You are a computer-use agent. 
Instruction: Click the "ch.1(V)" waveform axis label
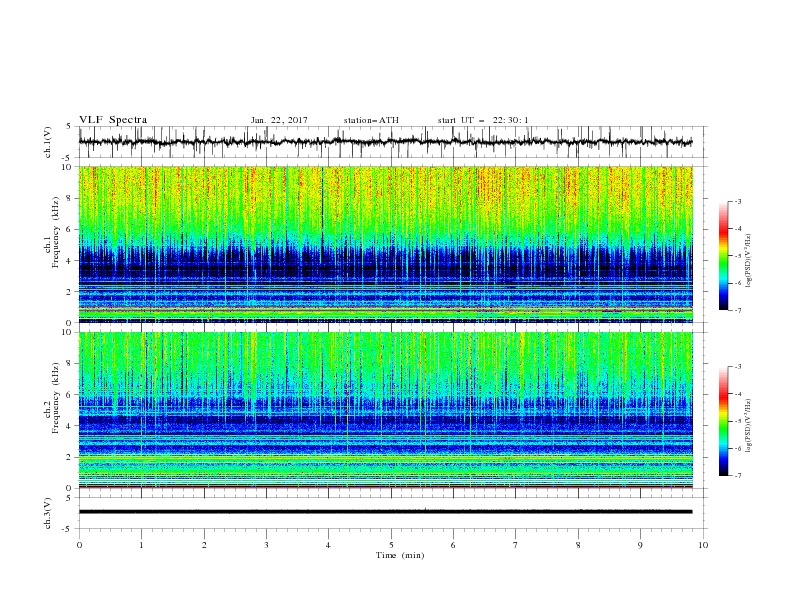tap(48, 142)
